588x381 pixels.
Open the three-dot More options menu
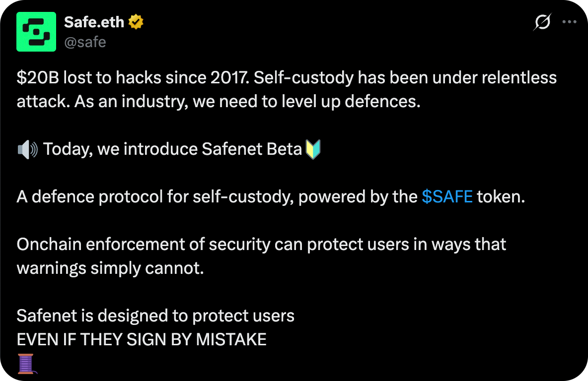(569, 22)
